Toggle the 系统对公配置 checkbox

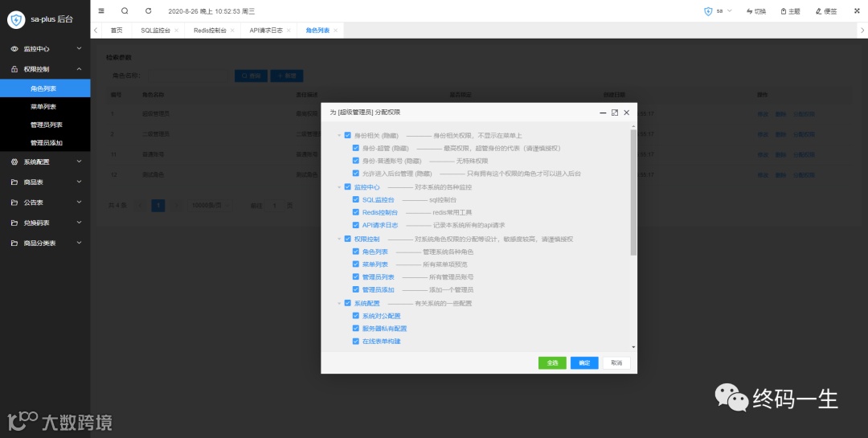[x=356, y=316]
